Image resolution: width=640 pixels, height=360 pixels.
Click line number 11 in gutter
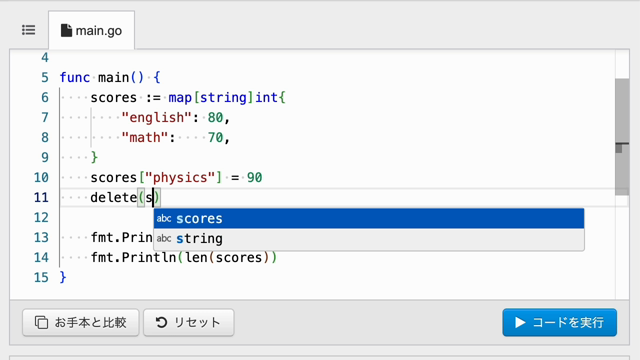(41, 198)
